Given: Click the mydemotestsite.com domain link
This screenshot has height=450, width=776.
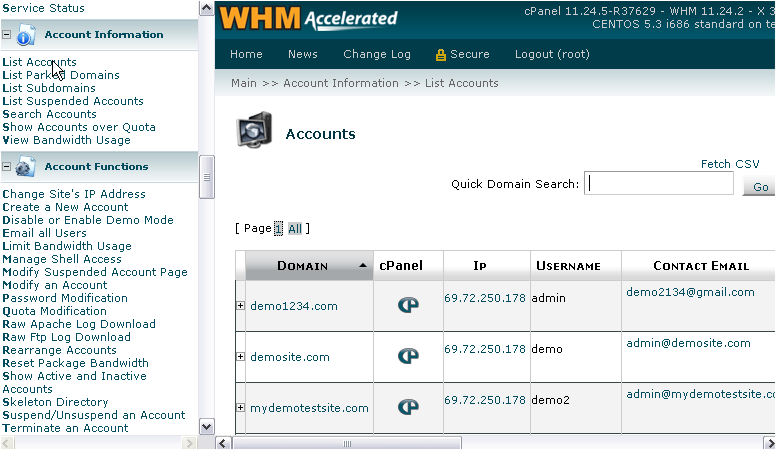Looking at the screenshot, I should [x=309, y=408].
